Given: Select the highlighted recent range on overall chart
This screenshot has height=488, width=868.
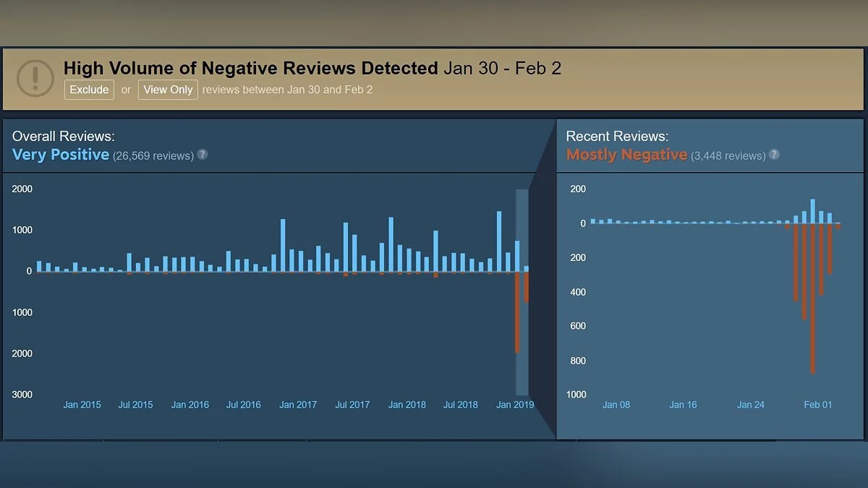Looking at the screenshot, I should point(522,292).
